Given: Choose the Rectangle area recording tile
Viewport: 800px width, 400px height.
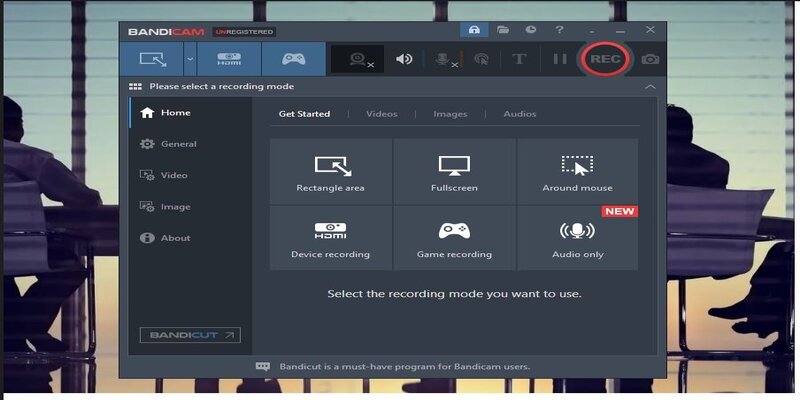Looking at the screenshot, I should click(331, 171).
